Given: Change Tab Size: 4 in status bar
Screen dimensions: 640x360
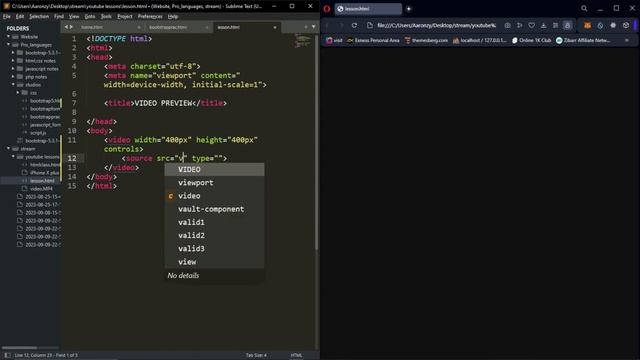Looking at the screenshot, I should [x=256, y=355].
